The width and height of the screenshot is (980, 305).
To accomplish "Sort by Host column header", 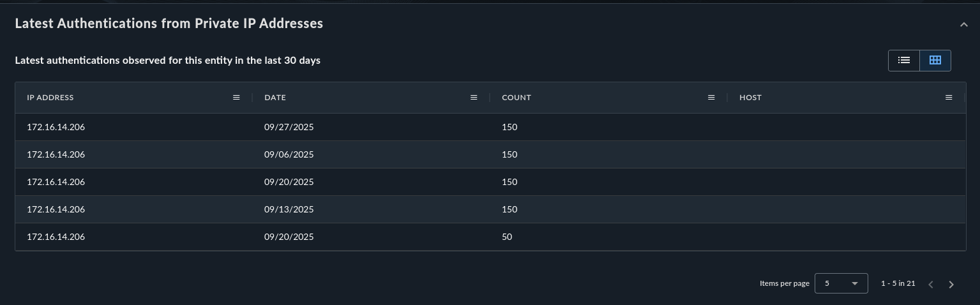I will point(750,98).
